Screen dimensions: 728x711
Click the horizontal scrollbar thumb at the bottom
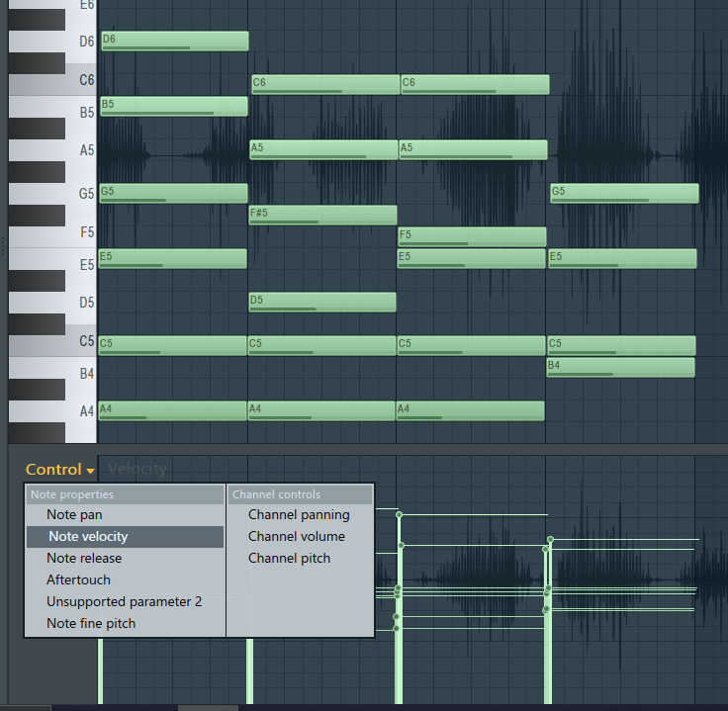click(208, 708)
